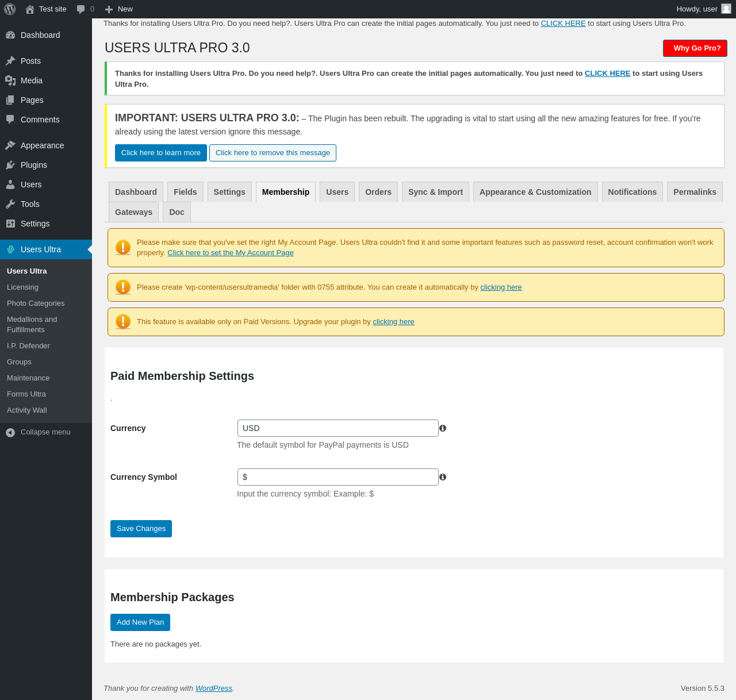Screen dimensions: 736x700
Task: Open the comments bubble icon in admin bar
Action: 81,9
